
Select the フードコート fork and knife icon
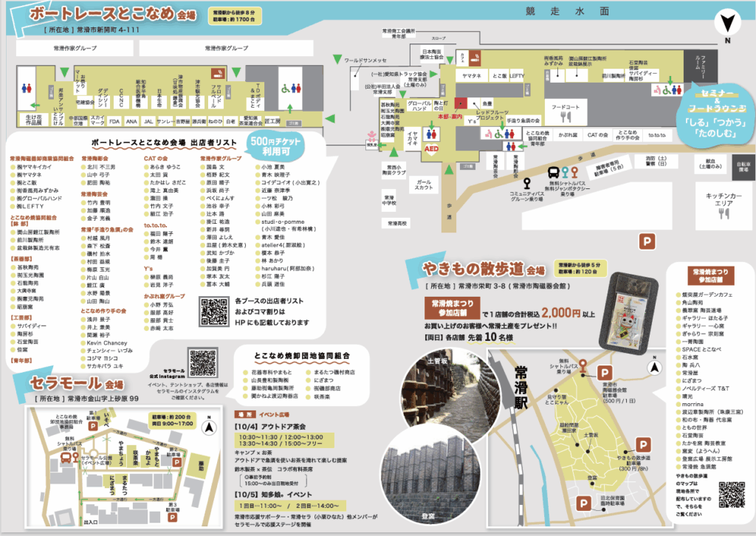[x=565, y=116]
